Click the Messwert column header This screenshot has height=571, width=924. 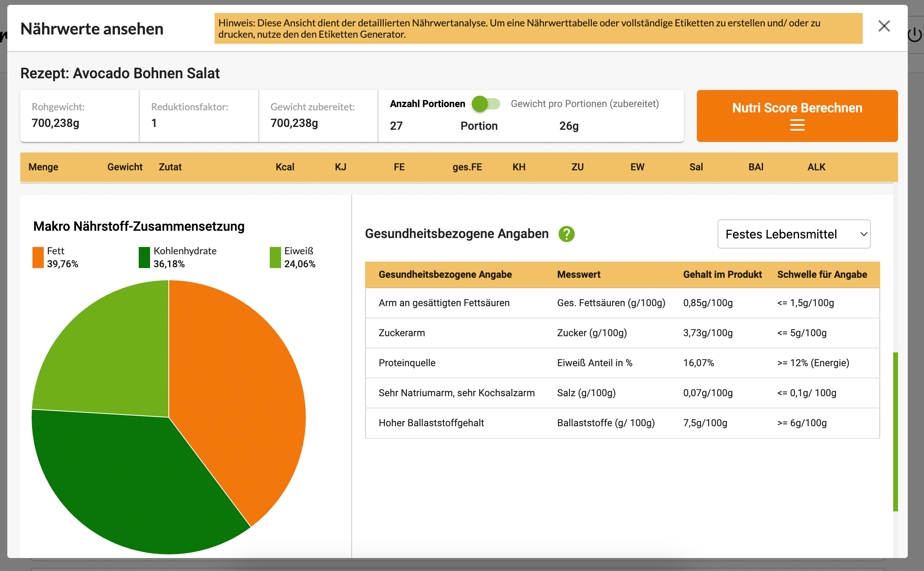point(579,275)
